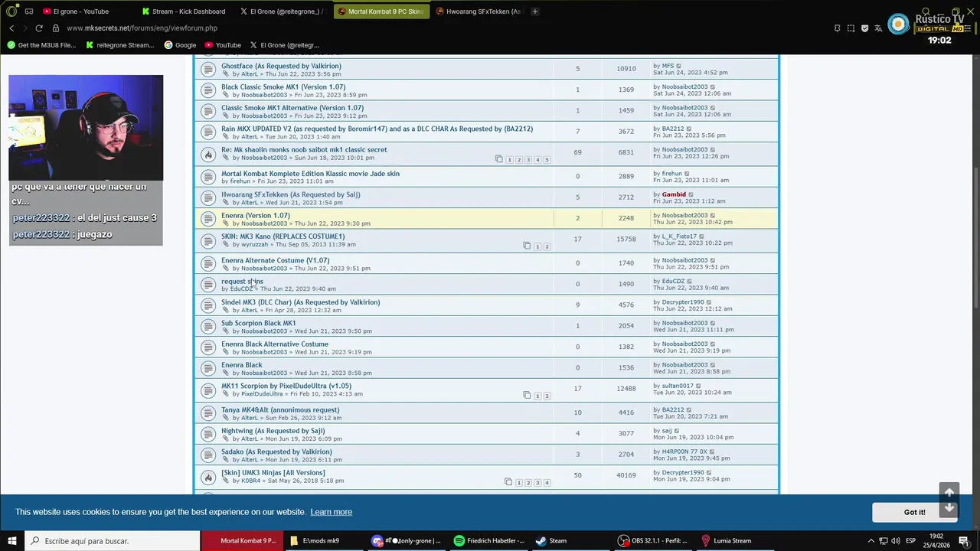Open Rain MKX UPDATED V2 topic
The height and width of the screenshot is (551, 980).
pyautogui.click(x=377, y=129)
